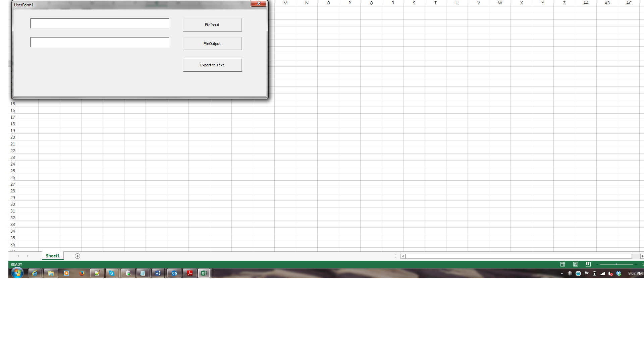Click the FileInput button

pyautogui.click(x=212, y=24)
